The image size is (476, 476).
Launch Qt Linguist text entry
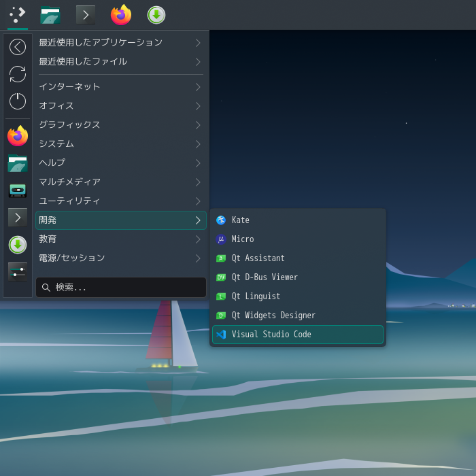[x=256, y=296]
